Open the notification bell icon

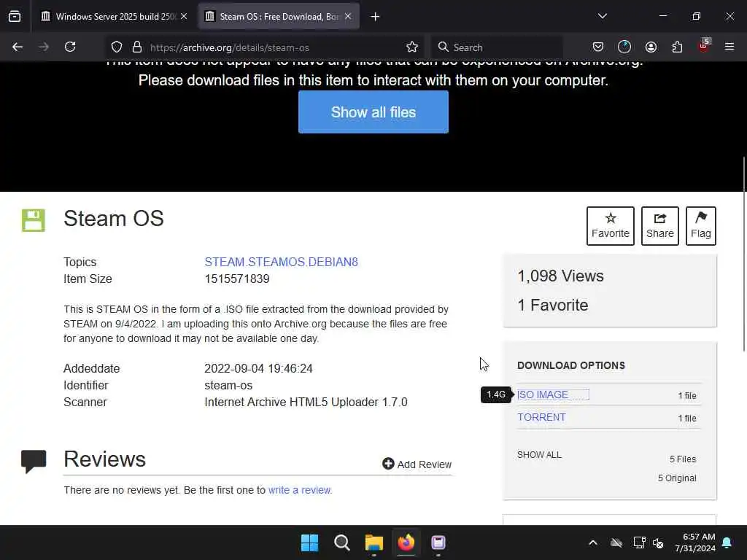[x=727, y=542]
